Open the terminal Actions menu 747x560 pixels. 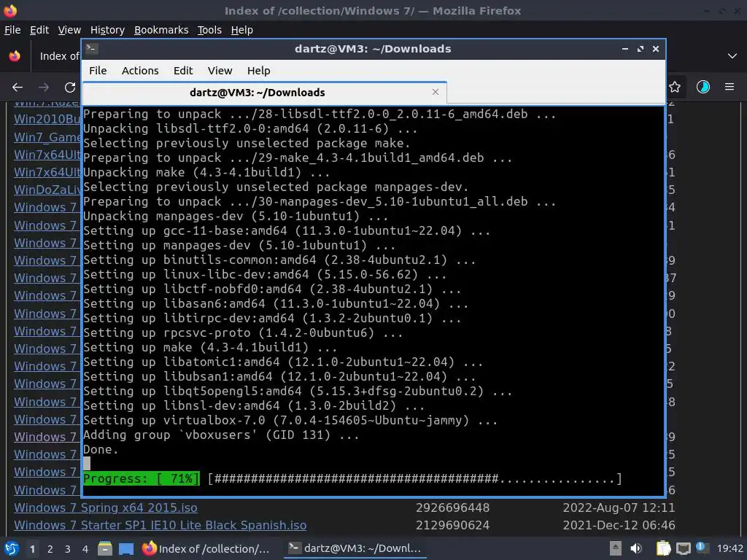coord(140,71)
